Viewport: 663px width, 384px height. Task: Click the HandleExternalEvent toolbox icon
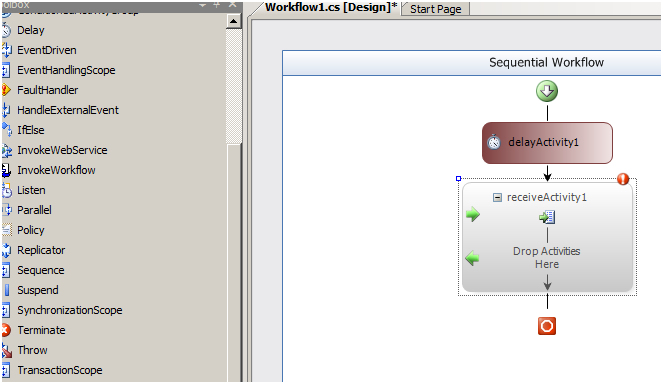[6, 110]
